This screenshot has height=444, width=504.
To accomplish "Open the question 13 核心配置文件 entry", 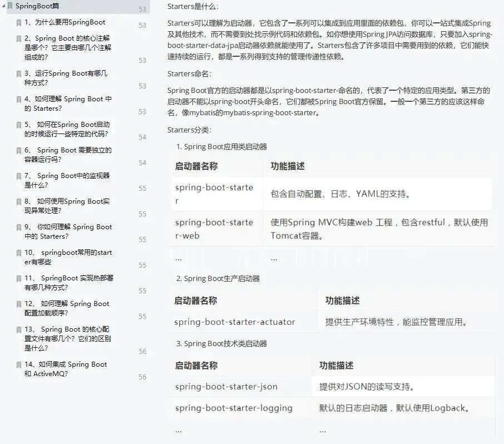I will point(67,338).
